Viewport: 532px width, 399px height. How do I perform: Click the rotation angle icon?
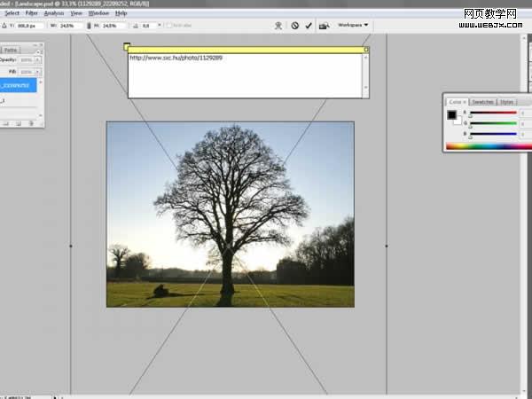pos(136,26)
